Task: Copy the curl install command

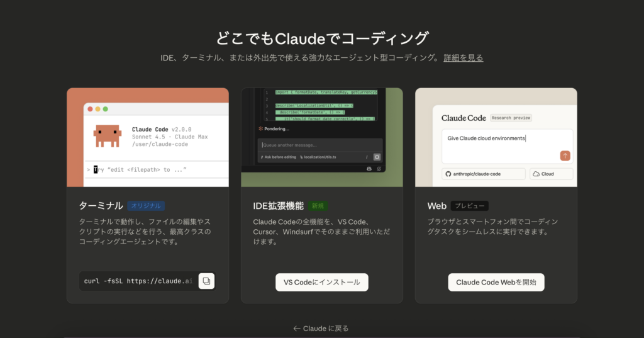Action: tap(206, 281)
